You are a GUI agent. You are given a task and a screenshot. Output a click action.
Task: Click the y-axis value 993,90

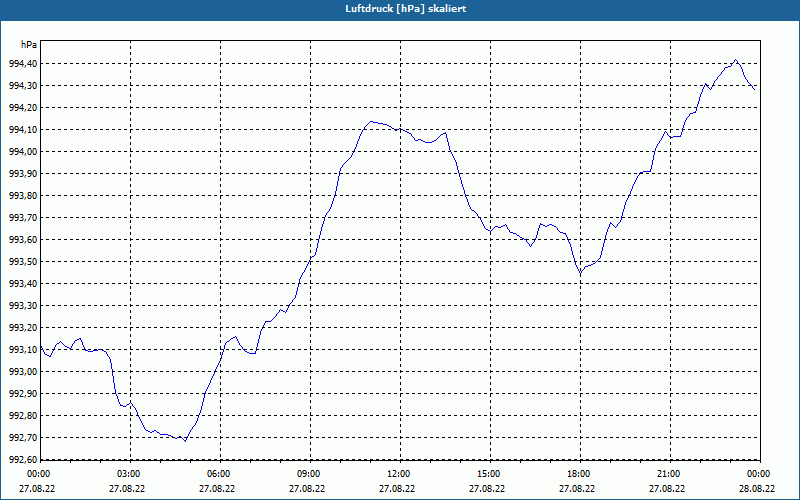tap(23, 173)
